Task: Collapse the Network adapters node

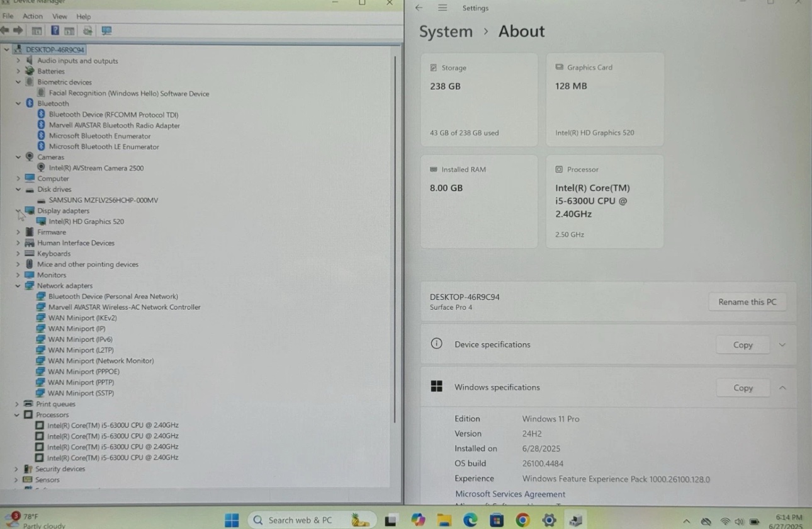Action: click(x=18, y=285)
